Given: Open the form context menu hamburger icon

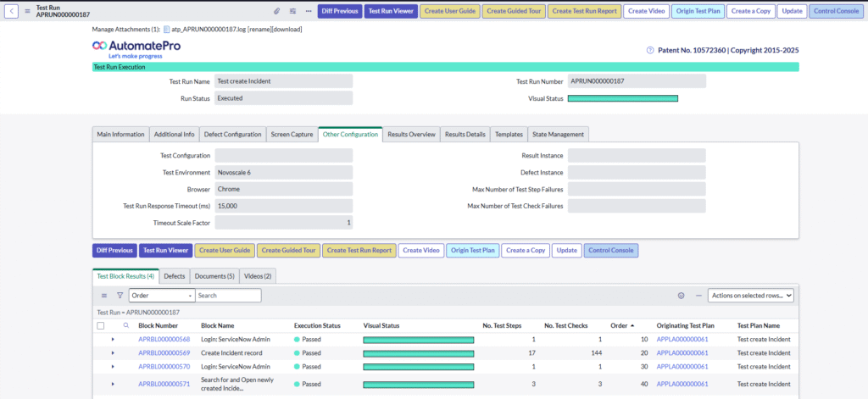Looking at the screenshot, I should point(27,11).
